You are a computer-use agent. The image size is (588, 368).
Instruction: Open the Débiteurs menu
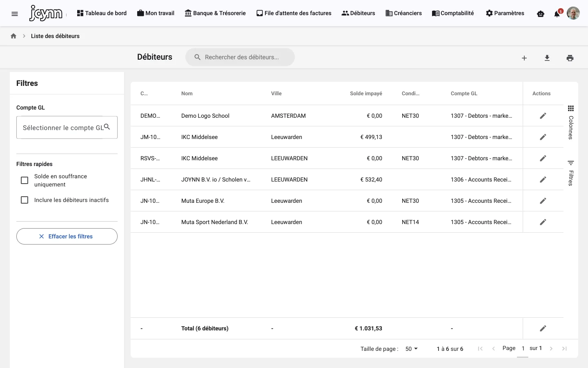click(358, 13)
